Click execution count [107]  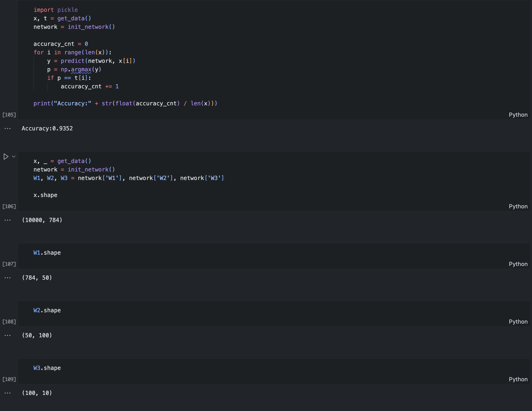(x=9, y=264)
